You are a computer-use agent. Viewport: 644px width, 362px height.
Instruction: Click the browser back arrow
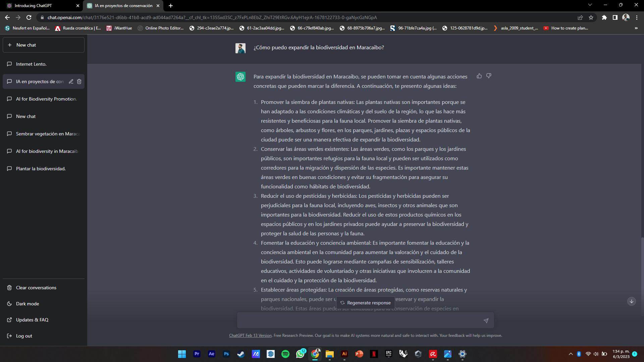pos(7,17)
